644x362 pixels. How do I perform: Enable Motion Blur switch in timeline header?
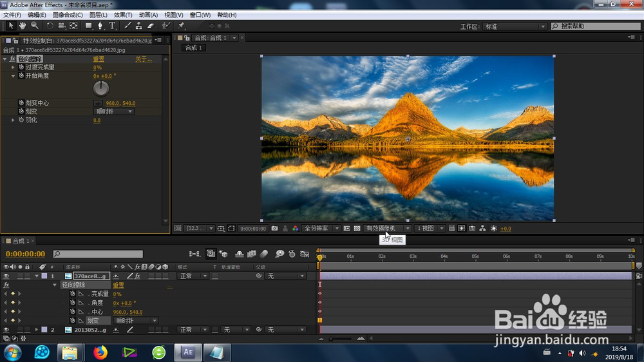pos(264,254)
